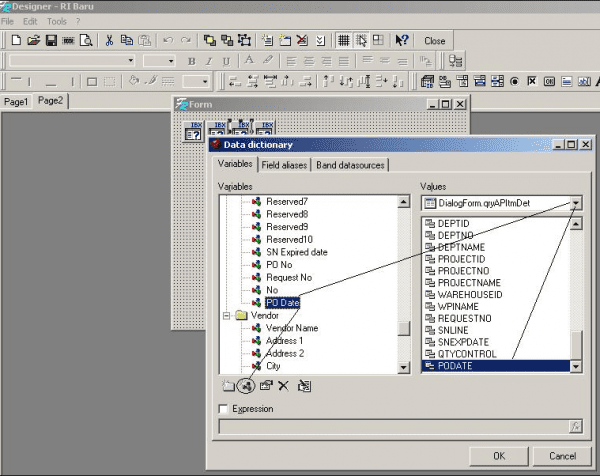
Task: Click the Redo arrow icon
Action: click(x=186, y=40)
